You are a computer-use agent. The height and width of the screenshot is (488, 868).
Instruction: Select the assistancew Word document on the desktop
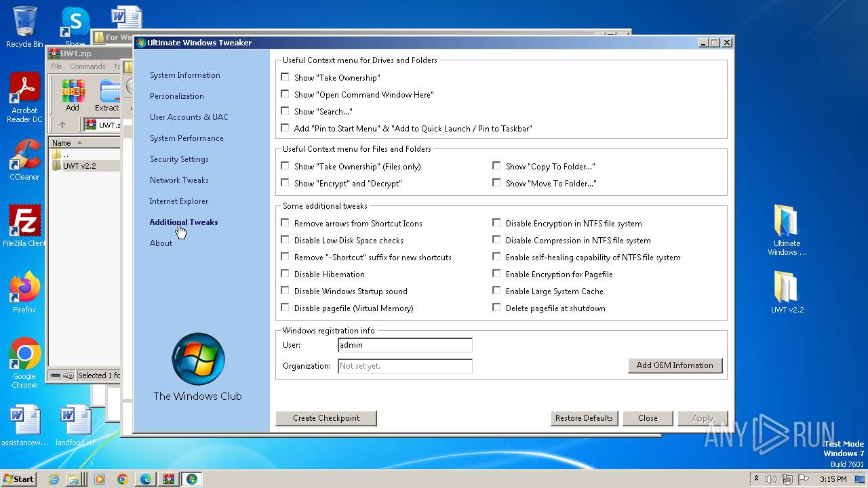click(24, 426)
